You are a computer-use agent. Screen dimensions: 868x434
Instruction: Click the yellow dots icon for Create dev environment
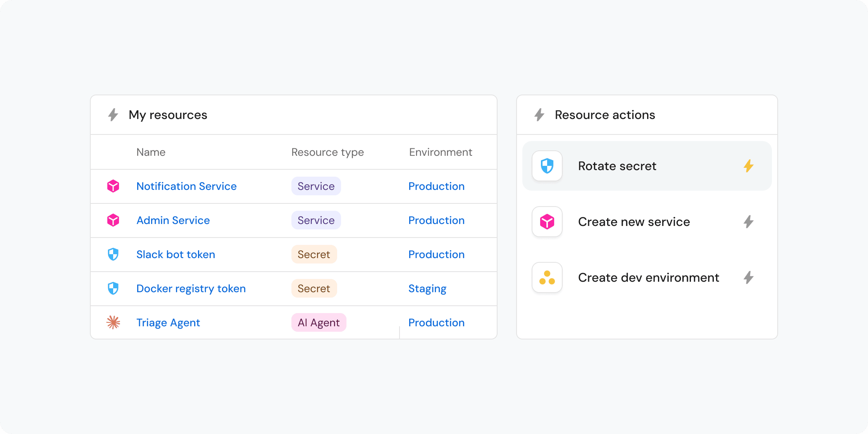[x=547, y=277]
